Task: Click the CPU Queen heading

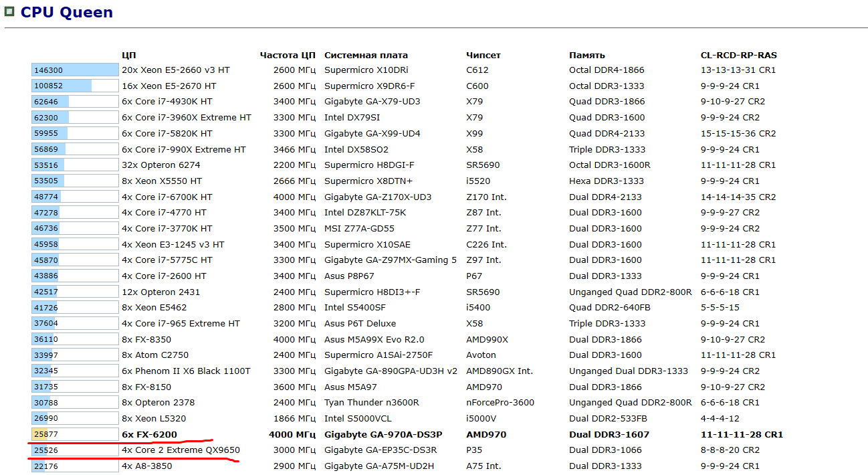Action: click(x=67, y=12)
